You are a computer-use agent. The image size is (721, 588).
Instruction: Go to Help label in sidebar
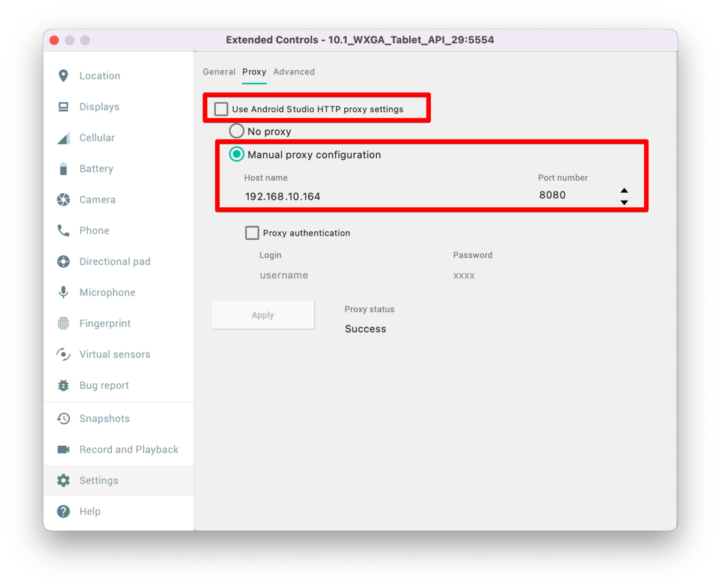[90, 512]
